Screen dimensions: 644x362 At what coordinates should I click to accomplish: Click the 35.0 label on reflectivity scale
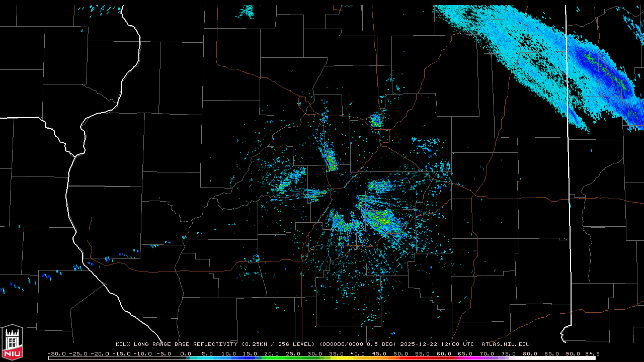point(336,353)
